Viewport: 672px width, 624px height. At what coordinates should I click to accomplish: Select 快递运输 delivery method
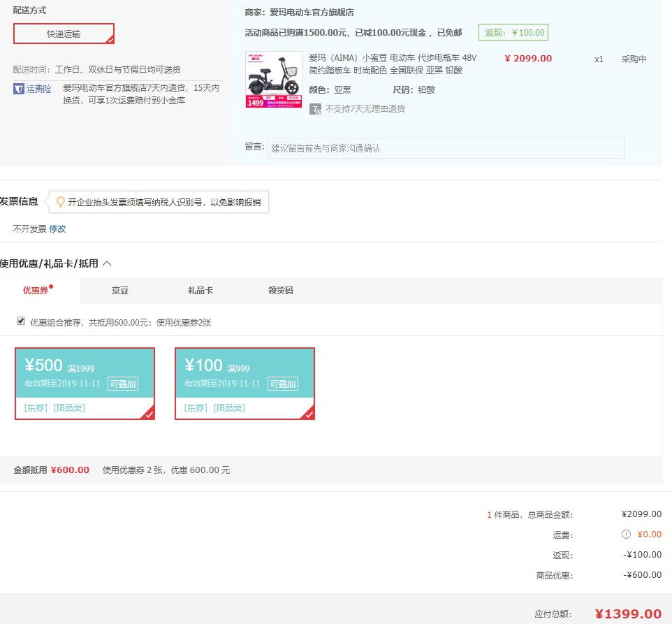tap(64, 34)
